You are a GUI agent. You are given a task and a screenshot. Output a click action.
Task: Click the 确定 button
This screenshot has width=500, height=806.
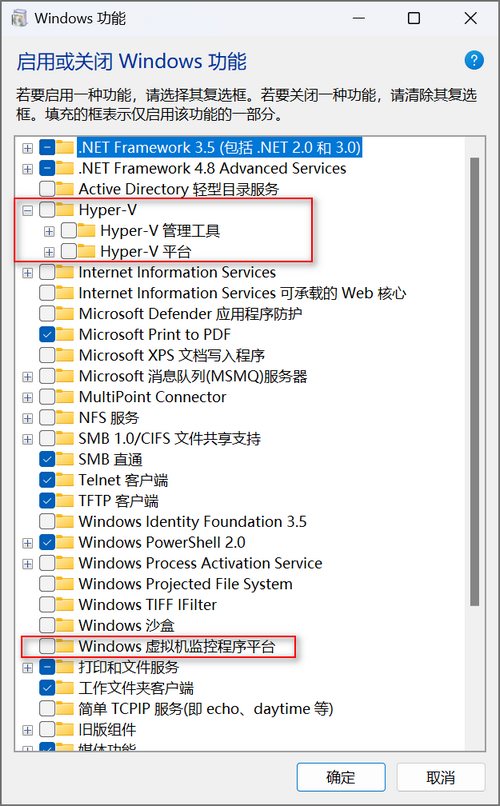pos(341,777)
